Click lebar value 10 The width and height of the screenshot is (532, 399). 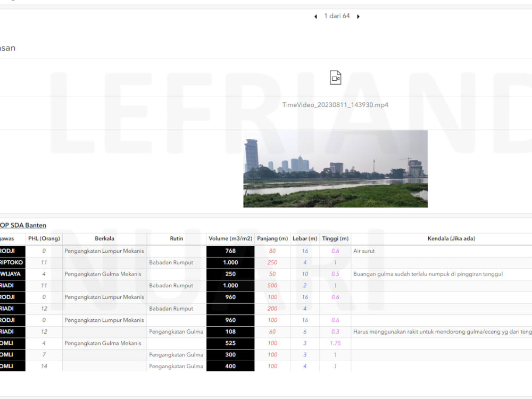click(x=305, y=274)
